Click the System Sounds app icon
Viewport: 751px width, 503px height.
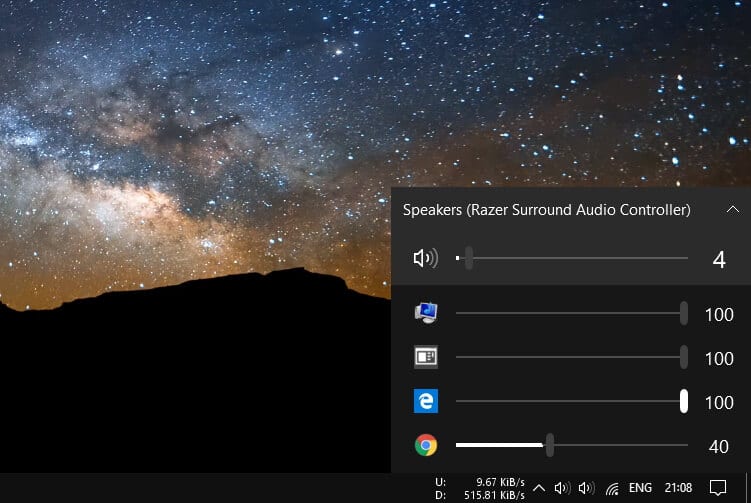(x=426, y=313)
